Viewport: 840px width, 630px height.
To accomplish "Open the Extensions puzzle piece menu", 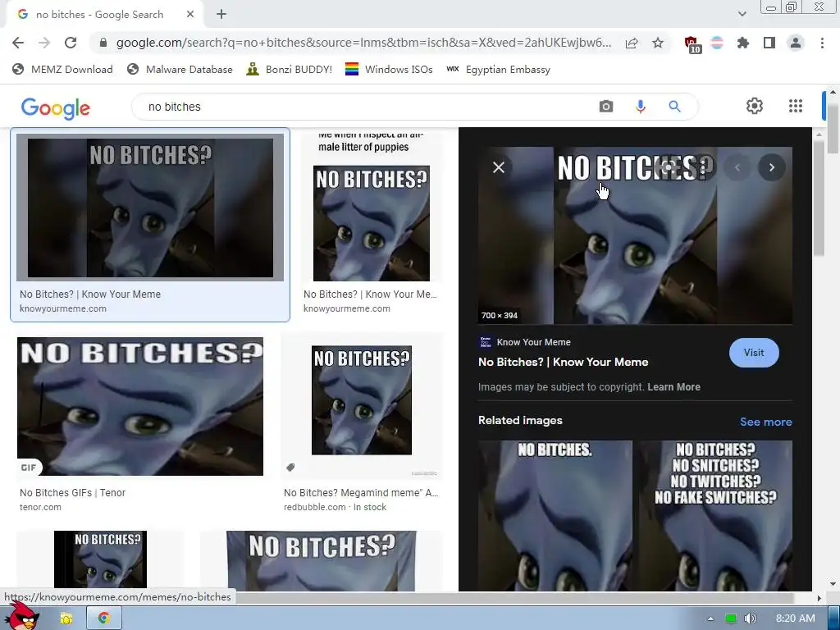I will 743,43.
